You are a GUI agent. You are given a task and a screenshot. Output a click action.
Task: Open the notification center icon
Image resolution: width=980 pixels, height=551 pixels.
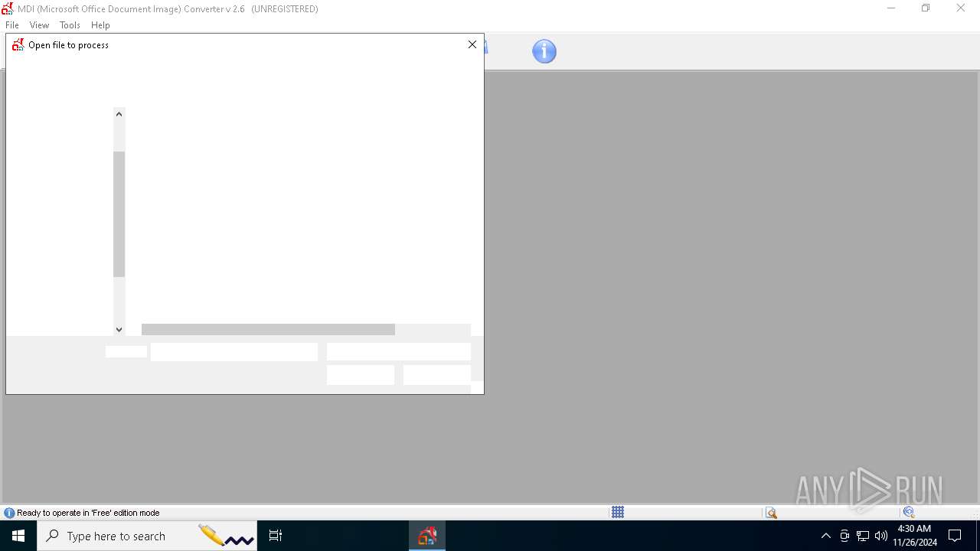(955, 536)
